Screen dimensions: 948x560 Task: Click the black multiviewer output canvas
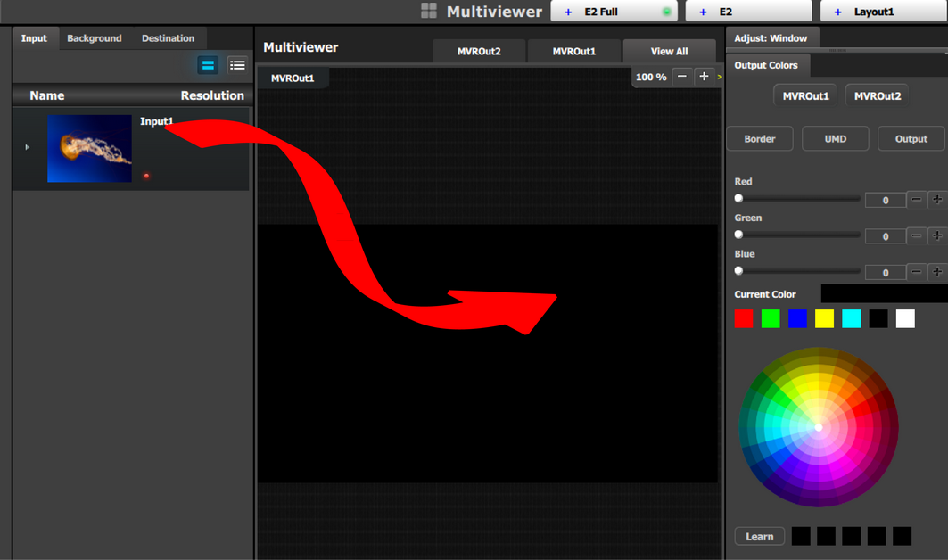coord(488,354)
